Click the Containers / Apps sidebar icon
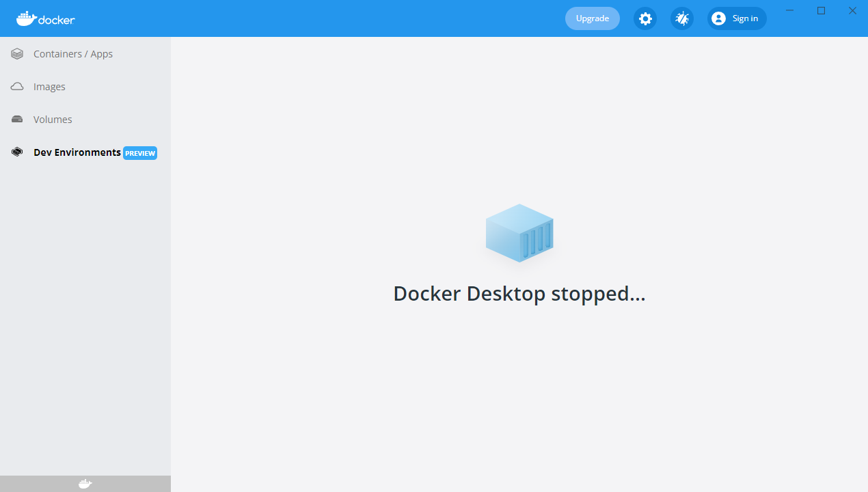 click(x=17, y=54)
